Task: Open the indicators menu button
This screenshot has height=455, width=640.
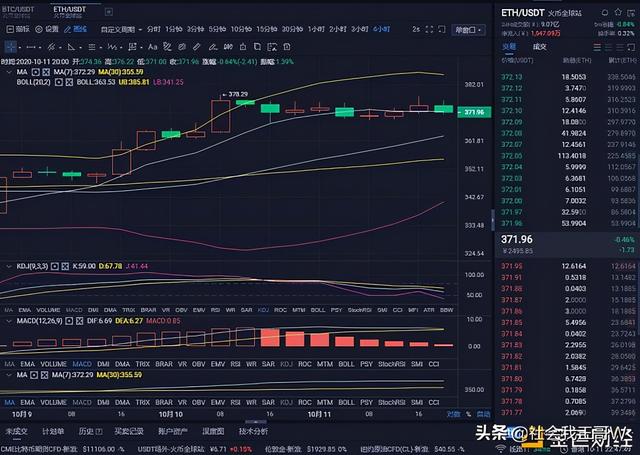Action: point(18,29)
